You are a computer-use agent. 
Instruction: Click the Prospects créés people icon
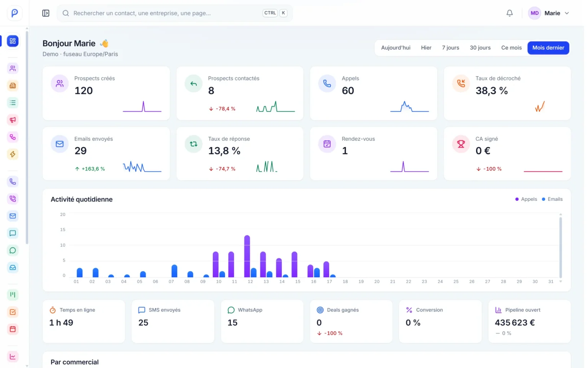tap(60, 84)
